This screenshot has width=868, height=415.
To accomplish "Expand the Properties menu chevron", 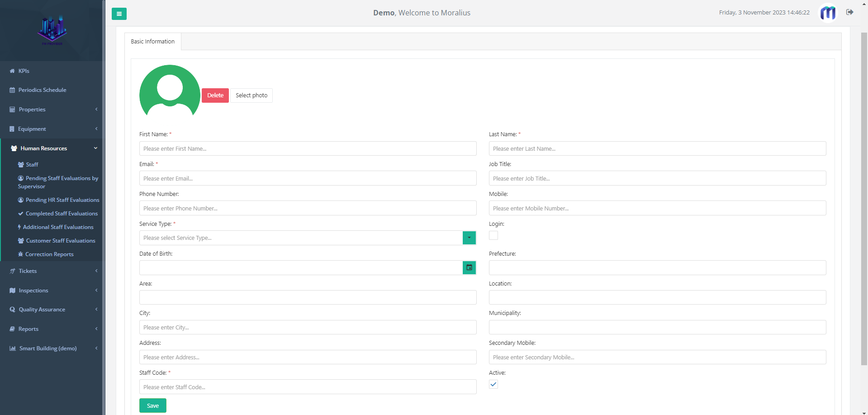I will pos(96,109).
